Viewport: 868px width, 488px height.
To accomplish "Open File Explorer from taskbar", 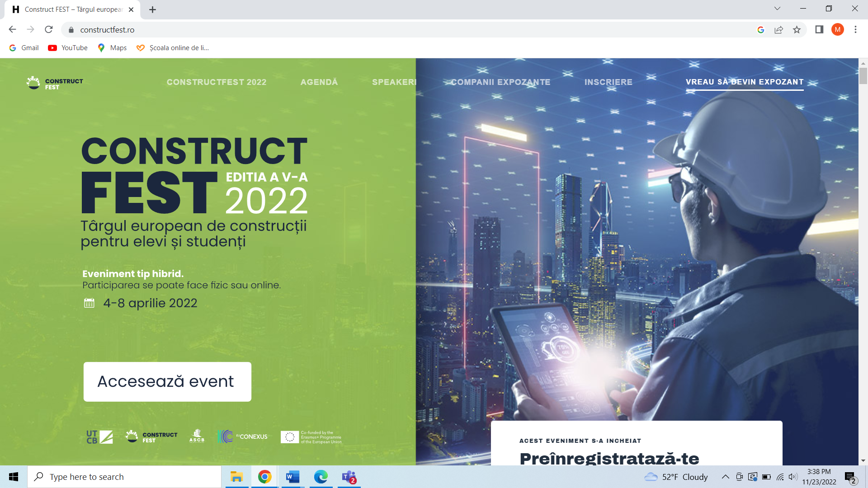I will click(x=236, y=477).
